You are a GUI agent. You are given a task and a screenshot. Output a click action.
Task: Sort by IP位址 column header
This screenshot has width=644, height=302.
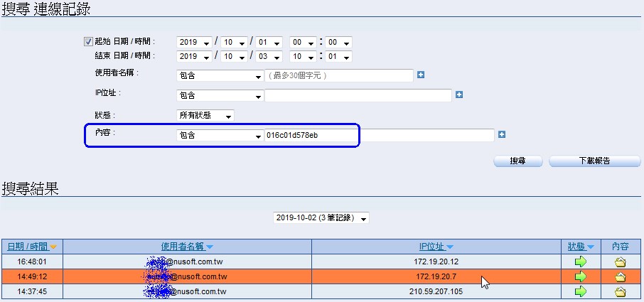(x=436, y=247)
